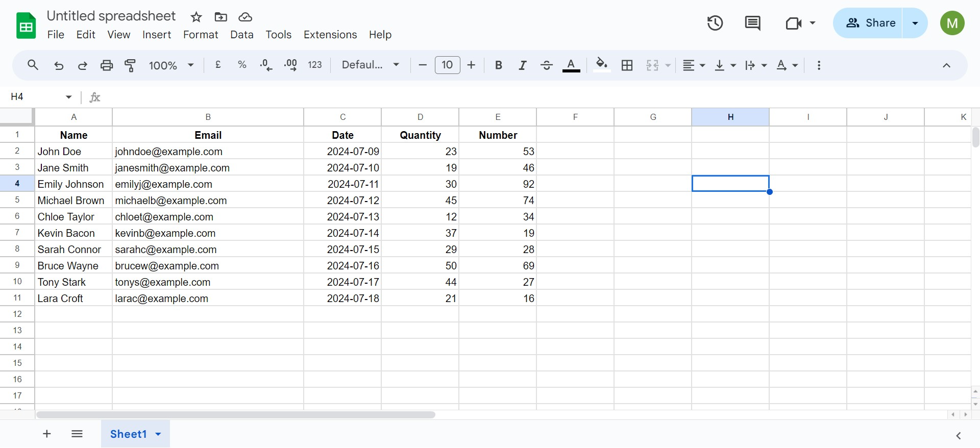Show all sheets list button

pyautogui.click(x=77, y=434)
